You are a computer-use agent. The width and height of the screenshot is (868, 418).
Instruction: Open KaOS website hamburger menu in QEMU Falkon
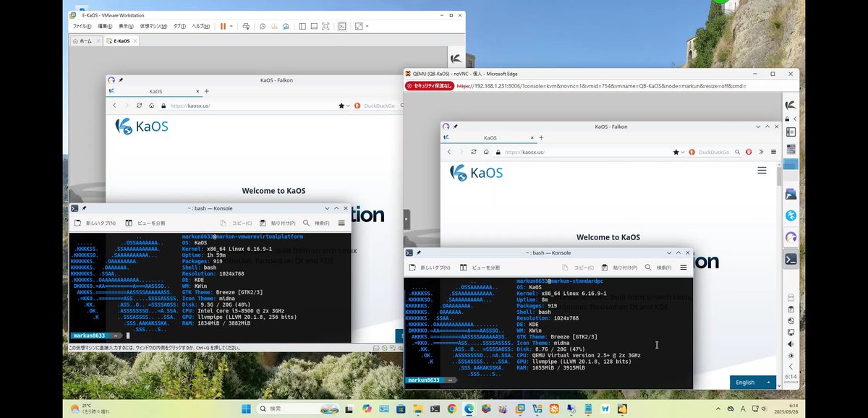pos(762,171)
